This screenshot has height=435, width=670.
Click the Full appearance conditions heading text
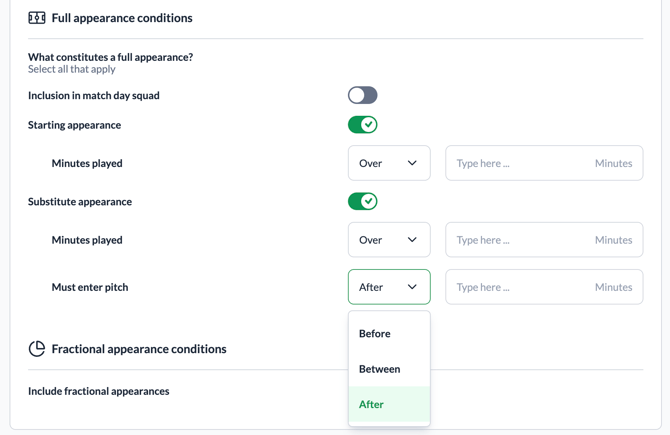122,18
